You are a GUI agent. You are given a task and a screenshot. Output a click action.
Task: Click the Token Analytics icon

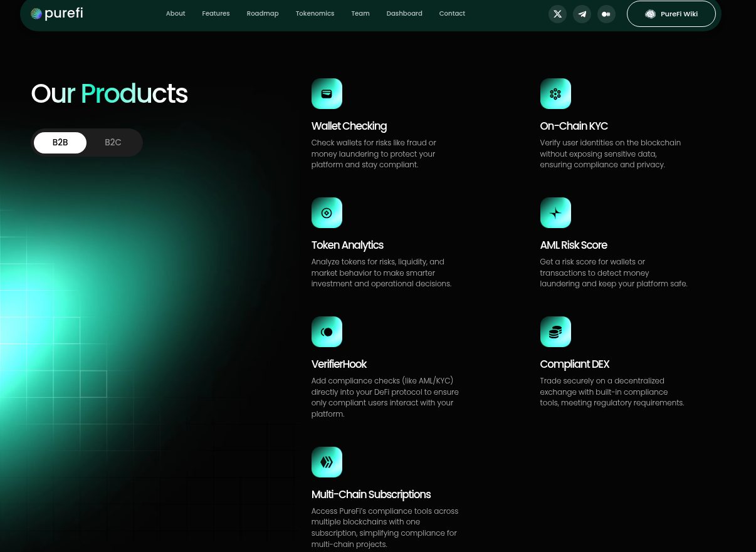[x=327, y=213]
